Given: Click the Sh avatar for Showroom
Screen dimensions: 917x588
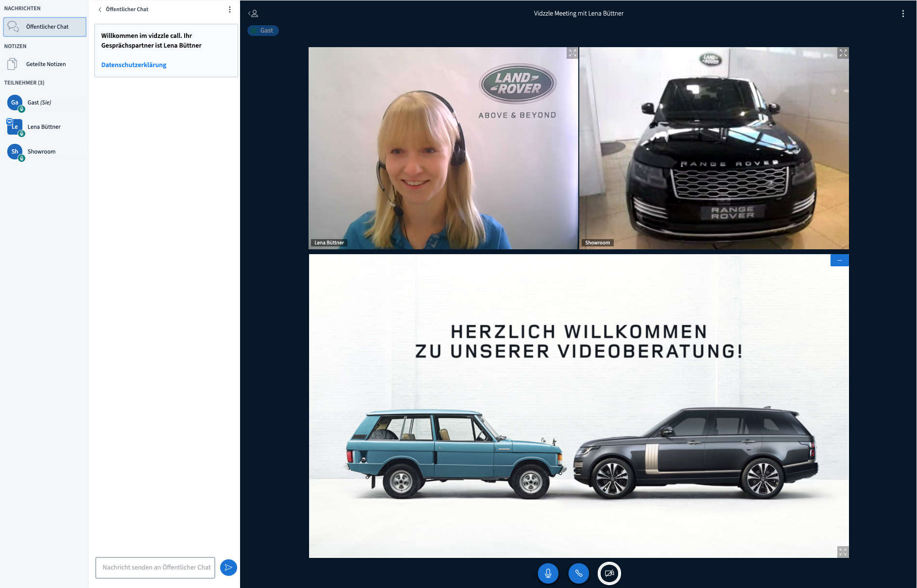Looking at the screenshot, I should [x=15, y=152].
